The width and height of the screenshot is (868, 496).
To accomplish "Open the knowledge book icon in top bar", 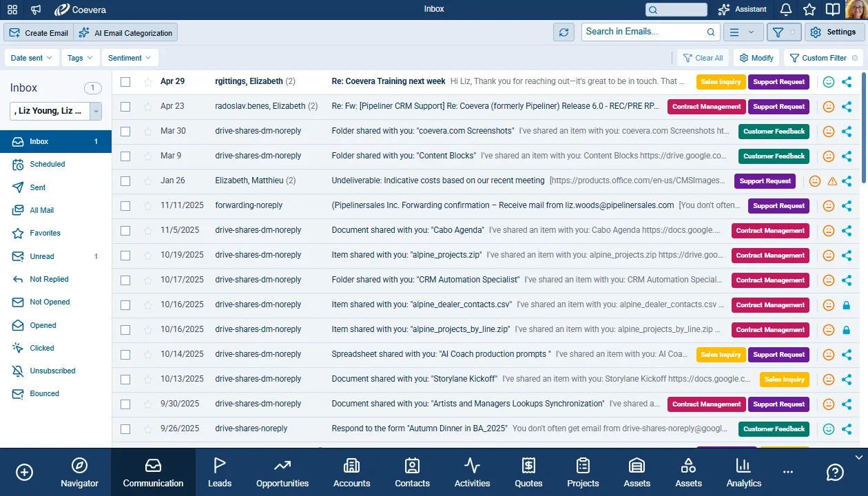I will (x=833, y=10).
